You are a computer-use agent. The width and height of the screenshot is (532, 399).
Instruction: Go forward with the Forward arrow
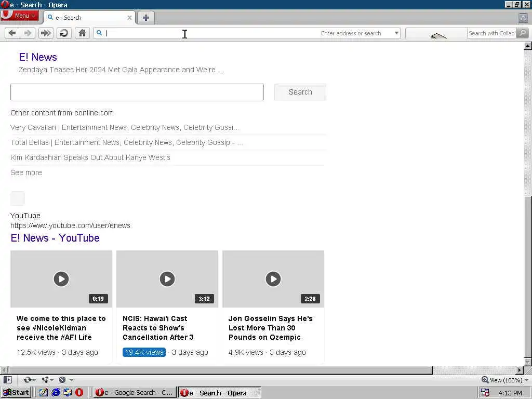[28, 33]
